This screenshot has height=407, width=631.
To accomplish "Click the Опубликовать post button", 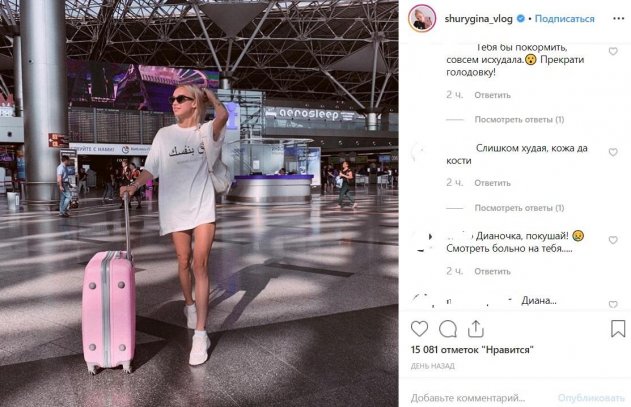I will click(591, 398).
